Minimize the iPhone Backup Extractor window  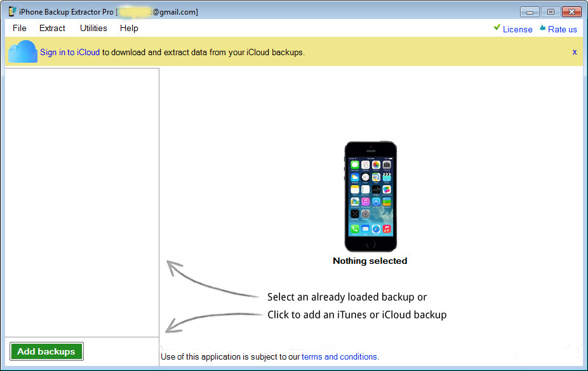[530, 12]
